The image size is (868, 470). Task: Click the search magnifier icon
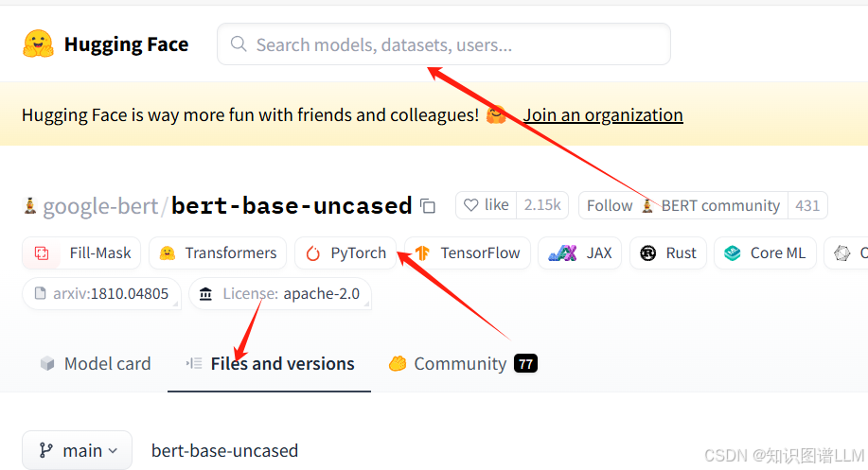coord(239,44)
